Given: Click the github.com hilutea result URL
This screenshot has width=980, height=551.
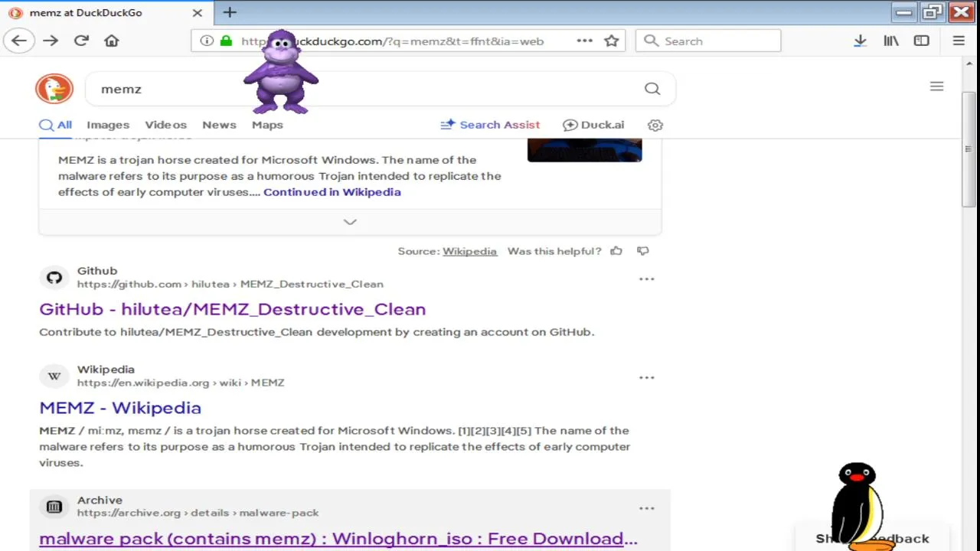Looking at the screenshot, I should click(x=230, y=284).
